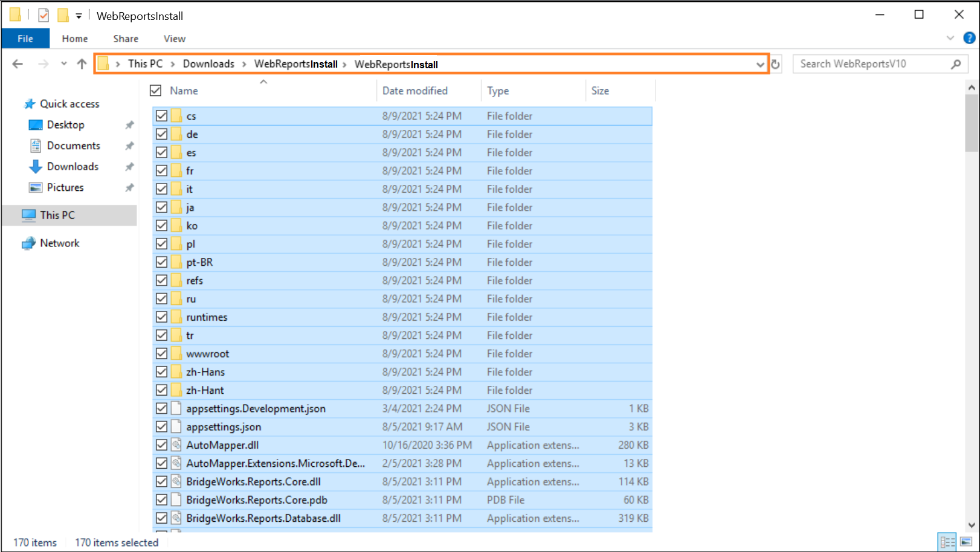This screenshot has width=980, height=552.
Task: Switch to large thumbnails view via status bar icon
Action: coord(965,542)
